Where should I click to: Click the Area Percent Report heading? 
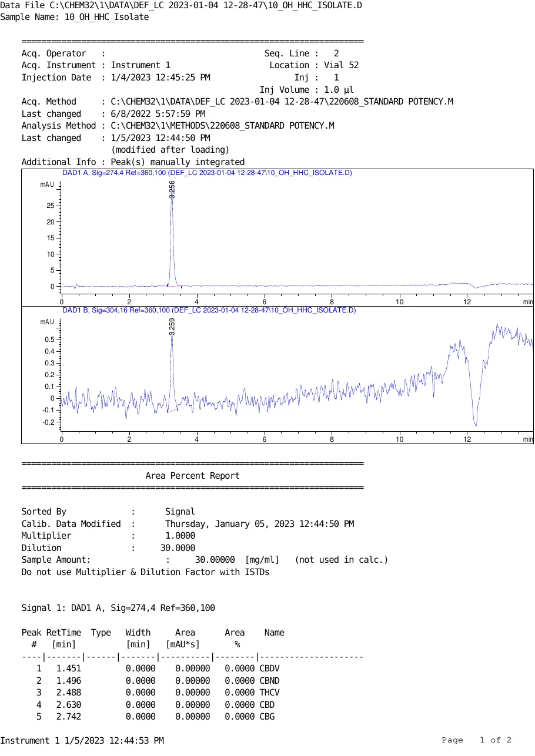click(193, 476)
